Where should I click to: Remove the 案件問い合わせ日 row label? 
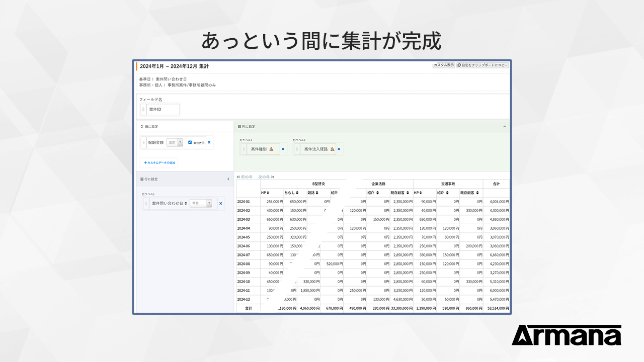click(220, 203)
